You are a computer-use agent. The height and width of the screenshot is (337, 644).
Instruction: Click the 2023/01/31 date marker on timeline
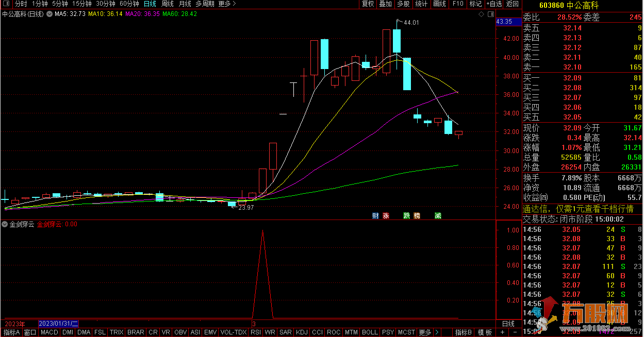click(x=59, y=324)
